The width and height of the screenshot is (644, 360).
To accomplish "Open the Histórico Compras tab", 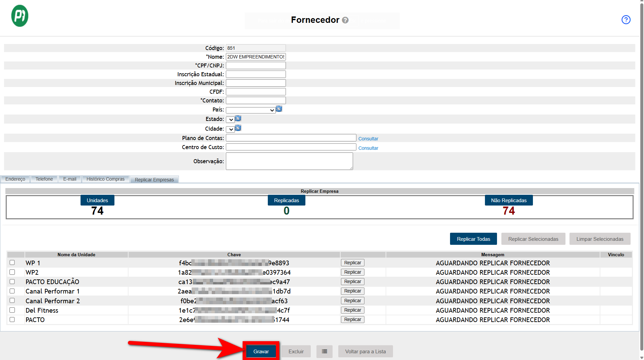I will tap(105, 179).
